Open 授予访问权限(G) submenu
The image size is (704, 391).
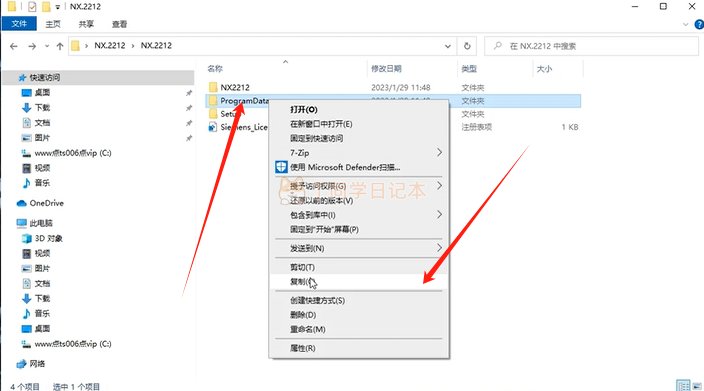click(359, 186)
